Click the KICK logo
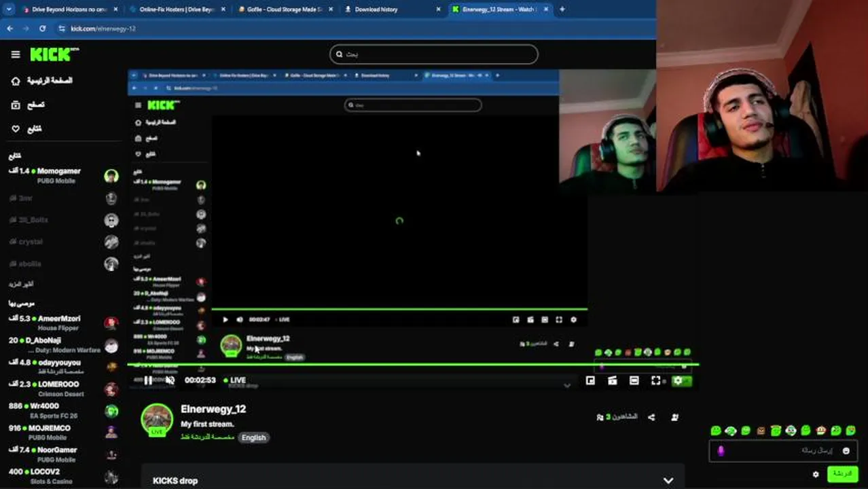 tap(54, 54)
